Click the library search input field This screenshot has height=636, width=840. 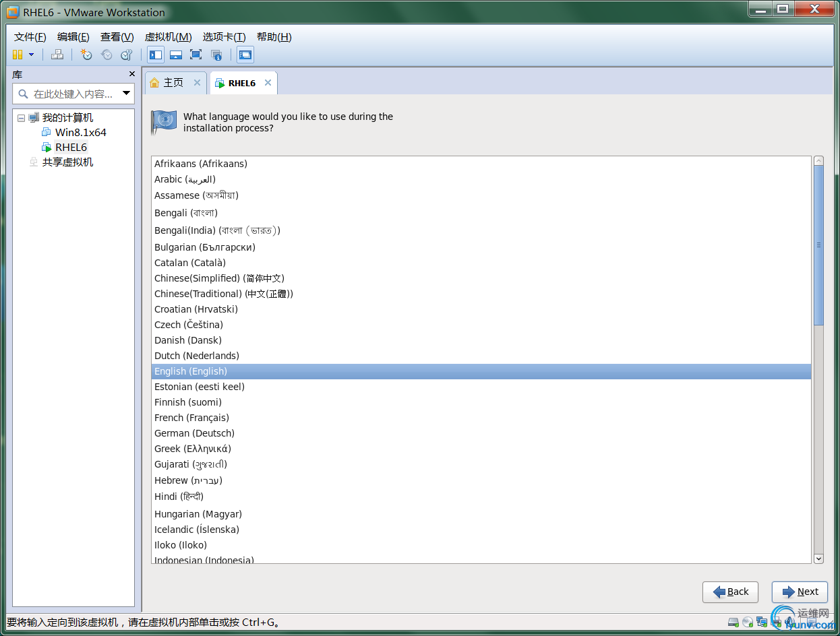[x=74, y=94]
